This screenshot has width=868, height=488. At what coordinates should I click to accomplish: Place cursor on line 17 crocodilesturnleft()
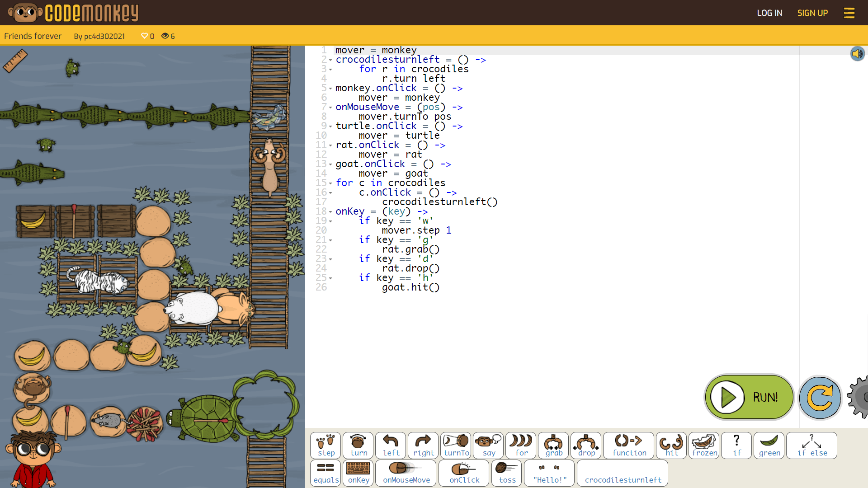point(439,202)
